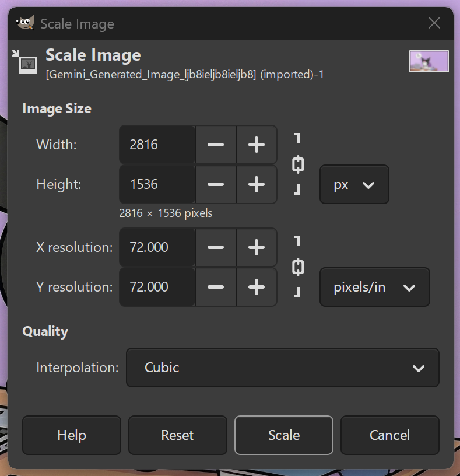Close the Scale Image dialog window
Image resolution: width=460 pixels, height=476 pixels.
point(434,23)
